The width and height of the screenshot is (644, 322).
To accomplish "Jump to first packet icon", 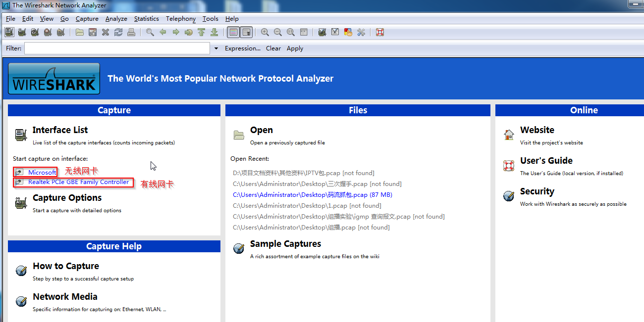I will click(x=202, y=32).
